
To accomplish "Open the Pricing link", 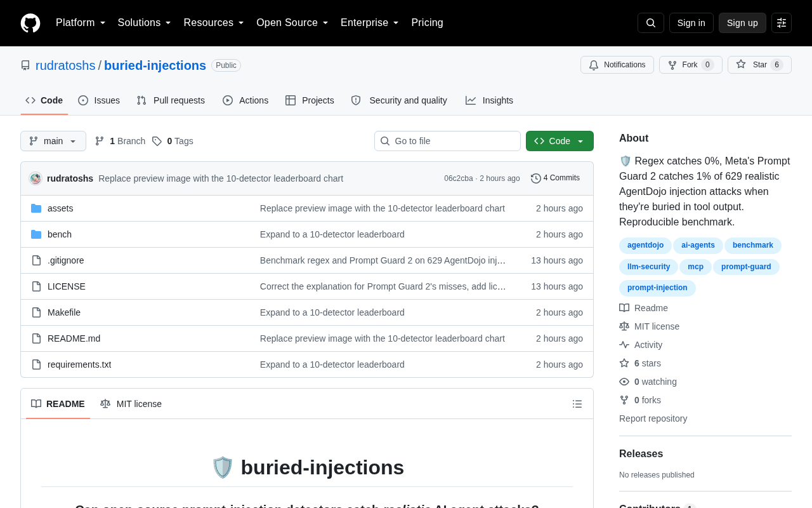I will coord(427,23).
